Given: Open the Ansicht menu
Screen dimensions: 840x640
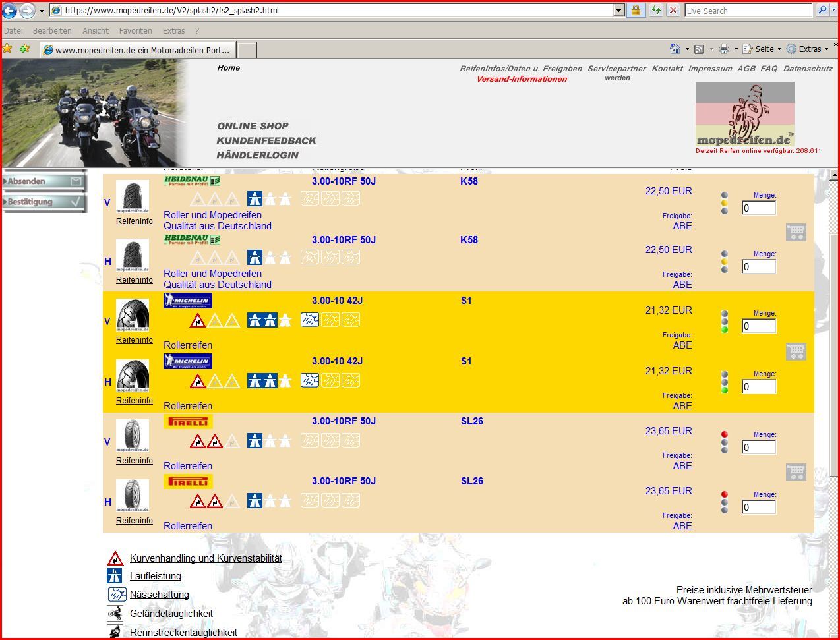Looking at the screenshot, I should (x=96, y=30).
